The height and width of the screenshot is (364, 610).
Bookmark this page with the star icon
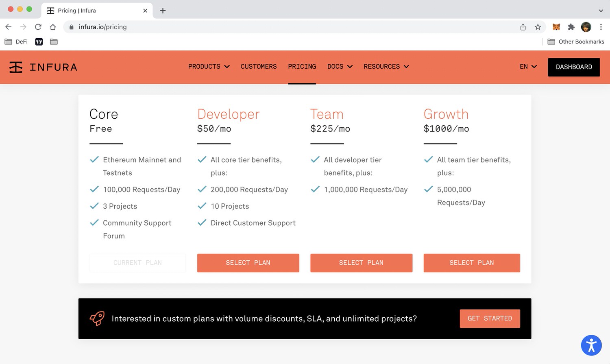coord(538,27)
